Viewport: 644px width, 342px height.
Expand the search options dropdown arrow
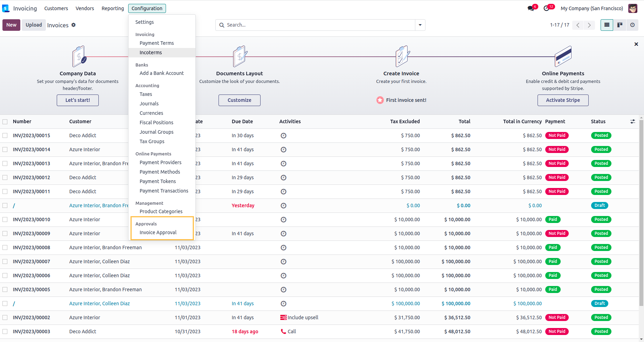(x=420, y=25)
